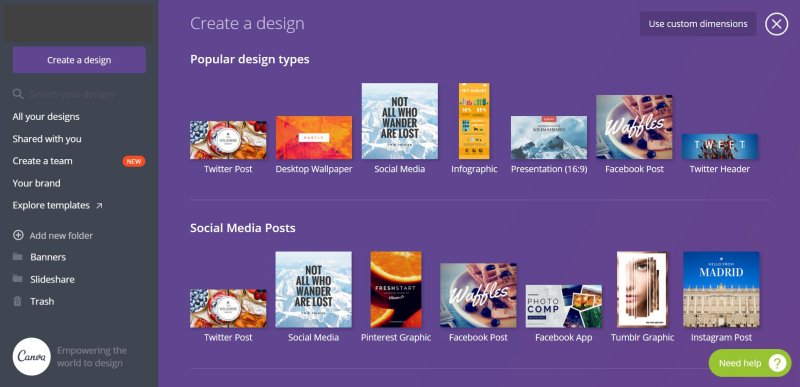Select Facebook Post thumbnail under Social Media Posts
Screen dimensions: 800x387
478,295
